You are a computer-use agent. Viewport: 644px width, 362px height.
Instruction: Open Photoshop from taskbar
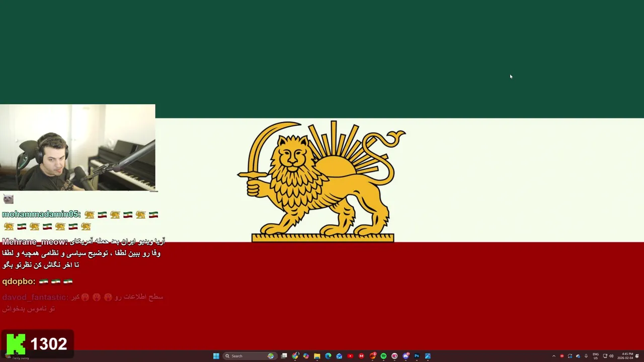coord(417,356)
